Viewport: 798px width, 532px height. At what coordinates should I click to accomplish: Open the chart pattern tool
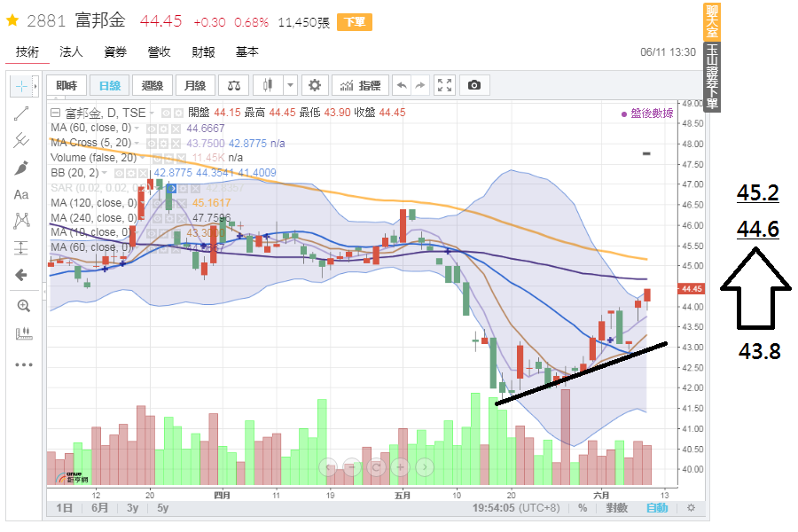[x=21, y=221]
